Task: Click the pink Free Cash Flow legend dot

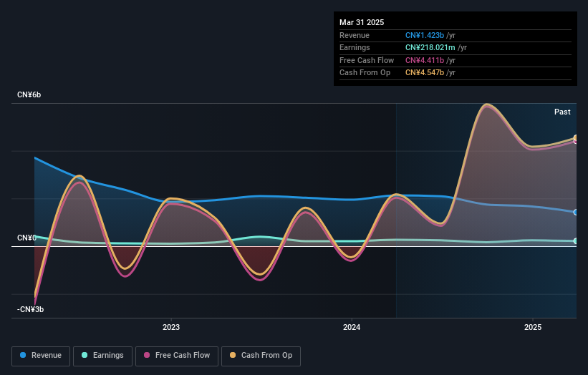Action: tap(147, 355)
